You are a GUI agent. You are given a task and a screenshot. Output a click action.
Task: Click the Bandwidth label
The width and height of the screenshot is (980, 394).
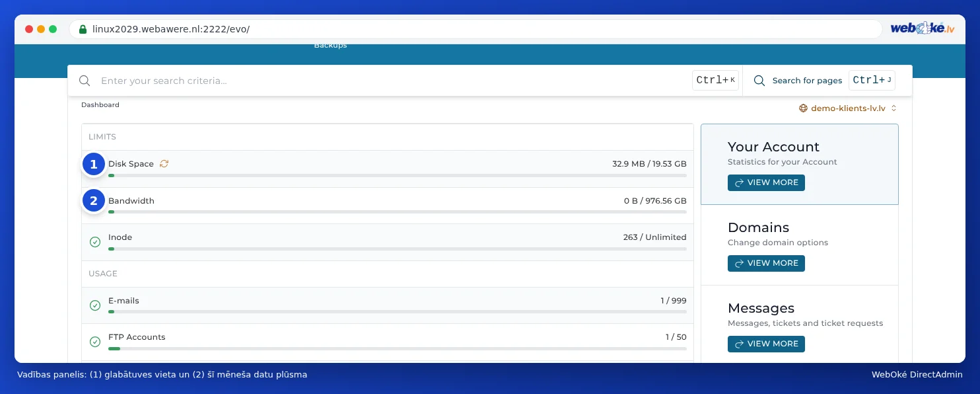pos(131,201)
